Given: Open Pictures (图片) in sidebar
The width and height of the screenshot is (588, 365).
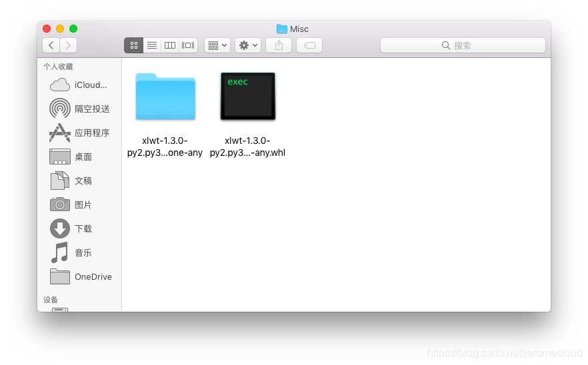Looking at the screenshot, I should click(71, 204).
